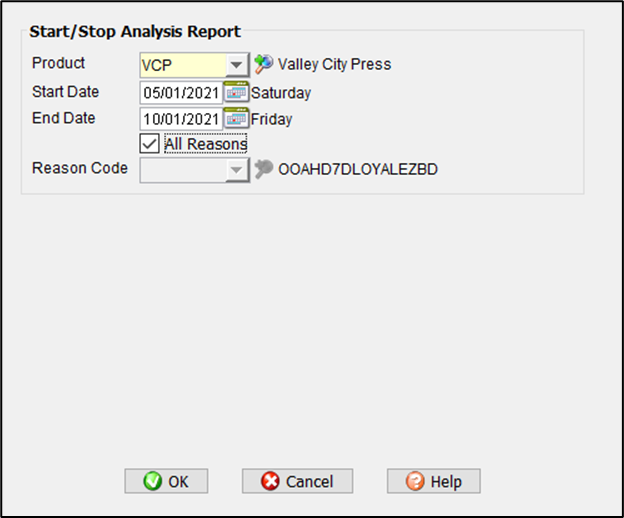This screenshot has width=624, height=518.
Task: Click the OOAHD7DLOYALEZBD reason code text
Action: coord(358,170)
